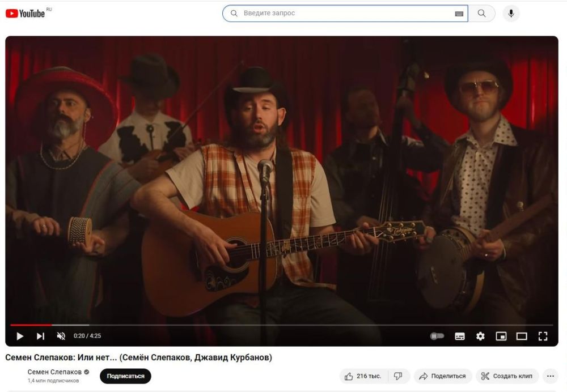This screenshot has height=392, width=567.
Task: Open the video in full screen
Action: [543, 336]
